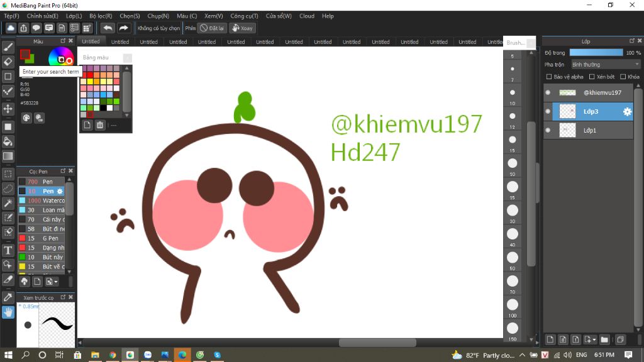644x362 pixels.
Task: Select the Brush tool in left toolbar
Action: pyautogui.click(x=8, y=47)
